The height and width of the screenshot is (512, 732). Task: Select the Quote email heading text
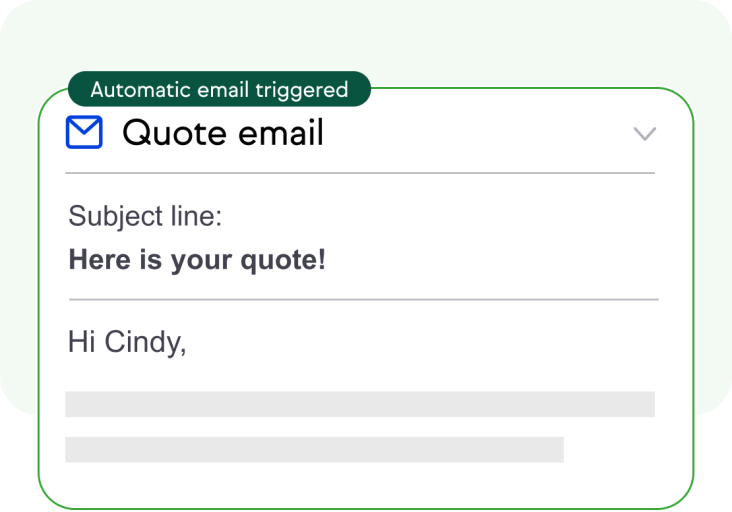(223, 133)
